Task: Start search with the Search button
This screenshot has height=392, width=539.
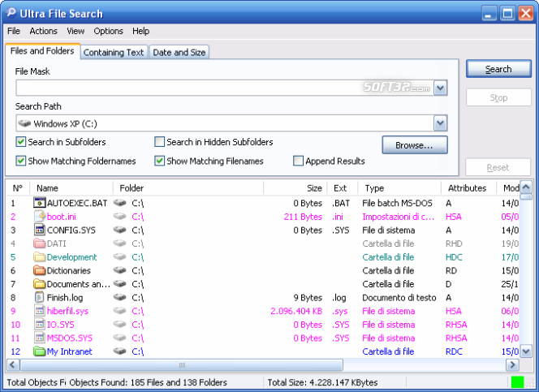Action: [498, 69]
